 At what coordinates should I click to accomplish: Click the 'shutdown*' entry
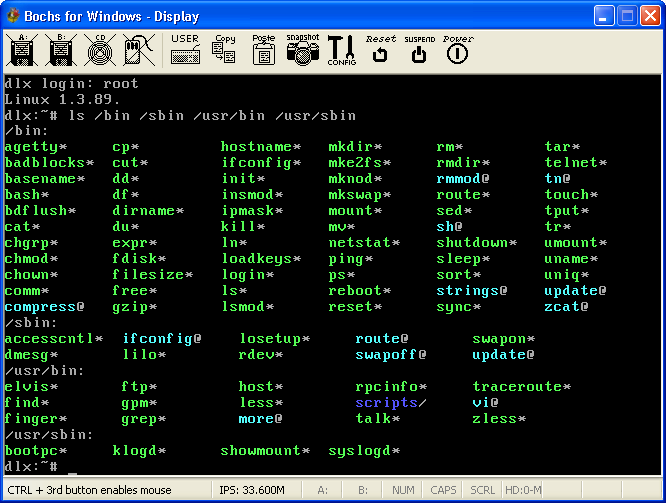pos(477,243)
